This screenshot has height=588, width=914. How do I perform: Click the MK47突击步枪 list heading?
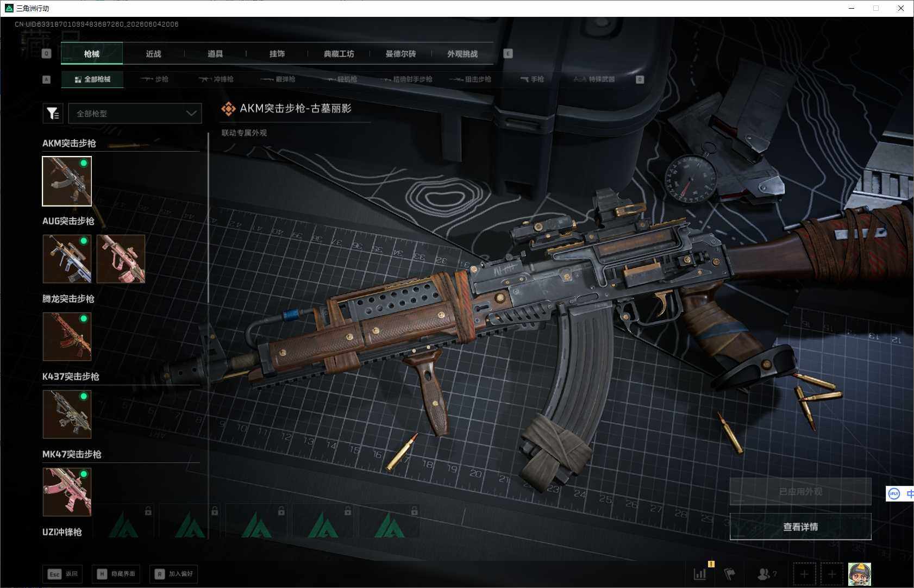pyautogui.click(x=72, y=454)
